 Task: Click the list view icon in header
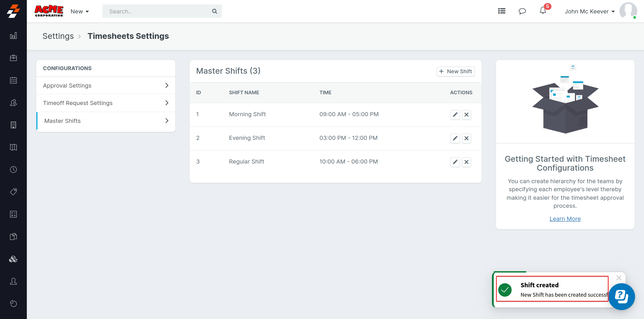(x=502, y=11)
